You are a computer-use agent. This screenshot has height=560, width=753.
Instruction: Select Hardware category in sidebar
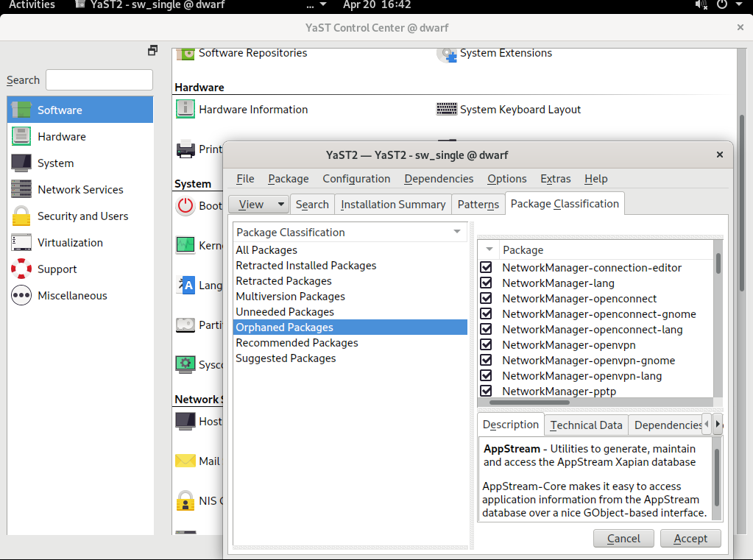80,136
